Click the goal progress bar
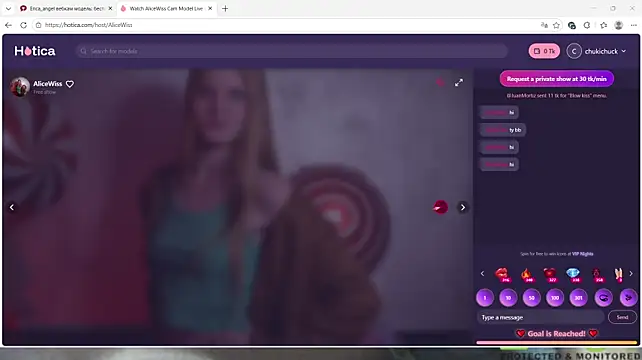Viewport: 642px width, 360px height. pos(556,342)
